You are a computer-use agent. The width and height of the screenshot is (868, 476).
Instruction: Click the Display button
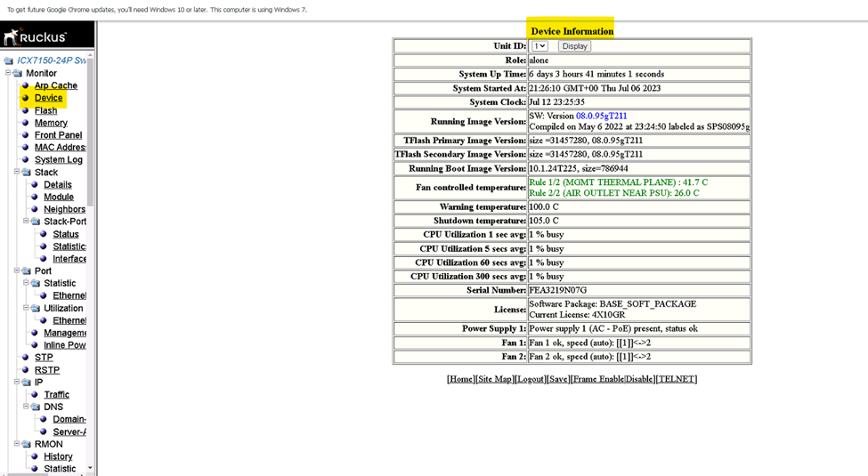(574, 46)
